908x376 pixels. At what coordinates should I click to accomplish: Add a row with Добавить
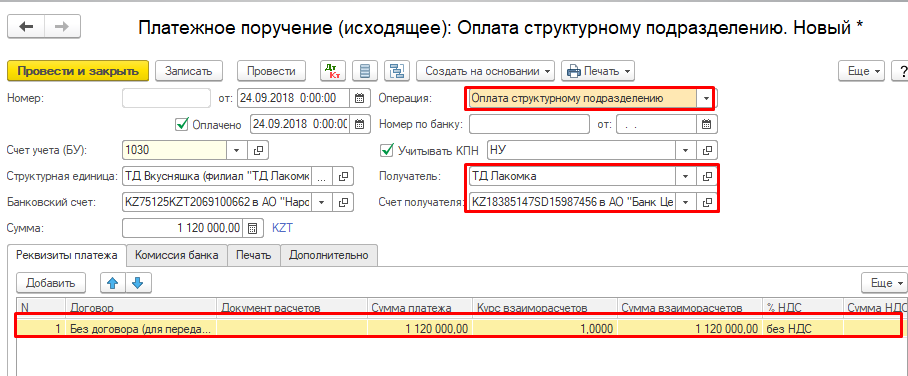(51, 283)
